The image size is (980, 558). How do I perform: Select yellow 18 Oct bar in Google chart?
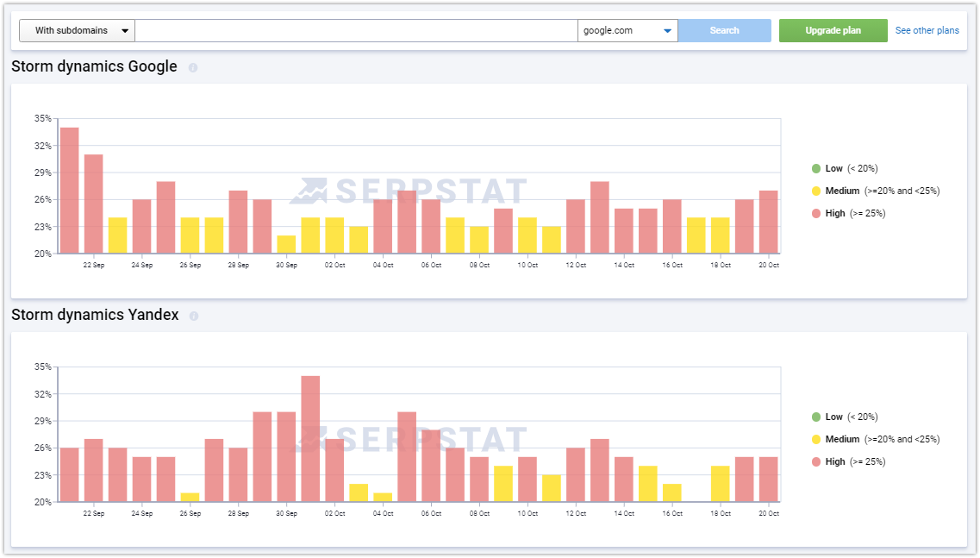720,235
